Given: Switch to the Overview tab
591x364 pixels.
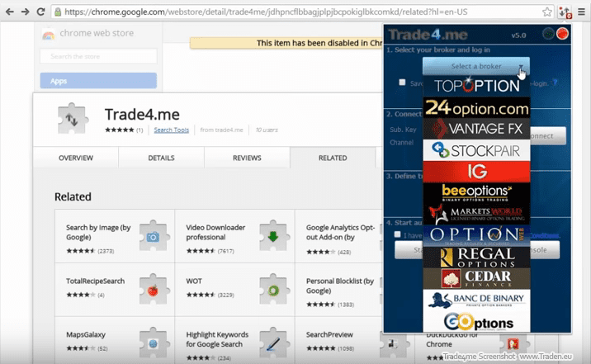Looking at the screenshot, I should (76, 158).
